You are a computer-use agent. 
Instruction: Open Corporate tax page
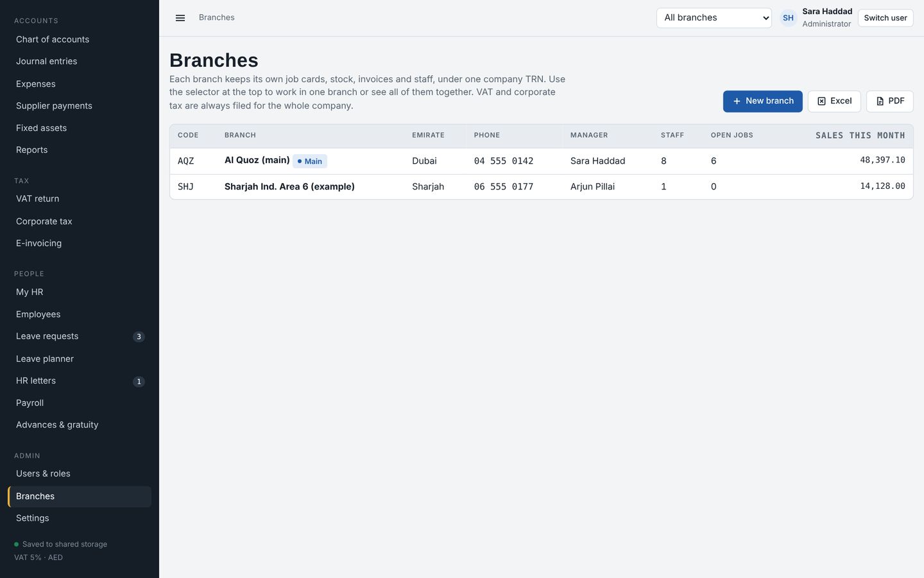tap(80, 222)
